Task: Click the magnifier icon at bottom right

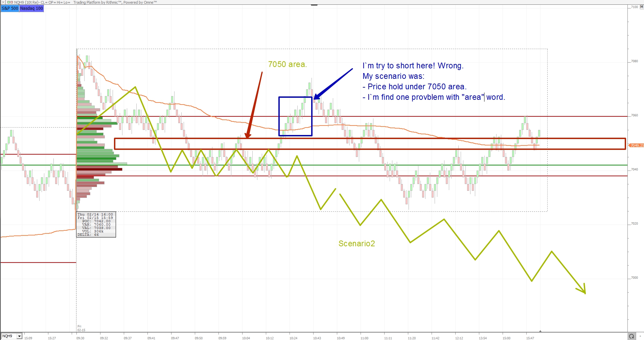Action: pyautogui.click(x=631, y=336)
